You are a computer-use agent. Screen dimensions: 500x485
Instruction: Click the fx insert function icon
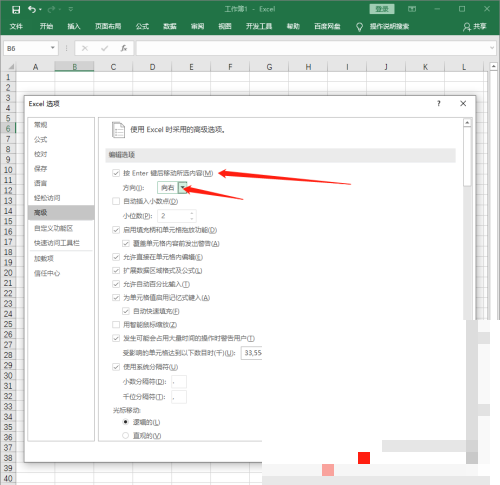(124, 48)
